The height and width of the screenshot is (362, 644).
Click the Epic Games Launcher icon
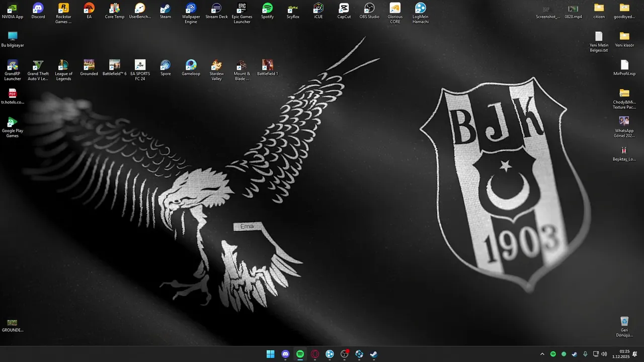pyautogui.click(x=242, y=14)
